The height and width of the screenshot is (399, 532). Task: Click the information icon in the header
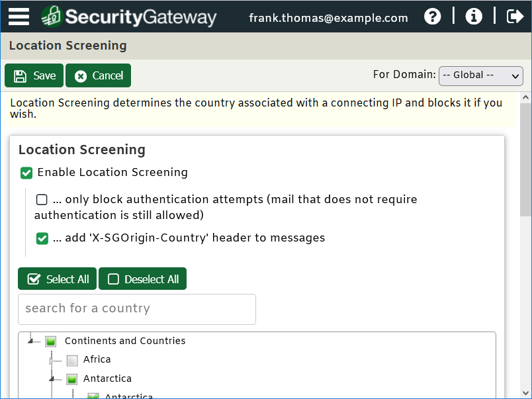474,17
